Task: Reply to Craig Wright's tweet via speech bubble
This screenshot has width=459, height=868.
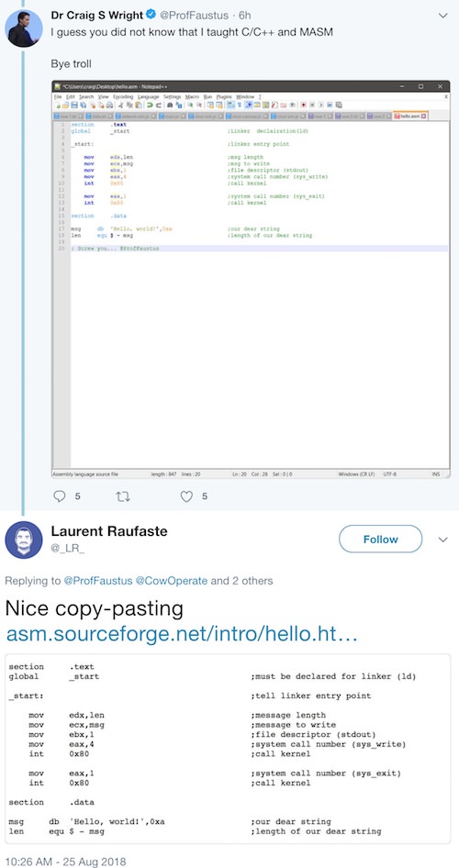Action: 60,496
